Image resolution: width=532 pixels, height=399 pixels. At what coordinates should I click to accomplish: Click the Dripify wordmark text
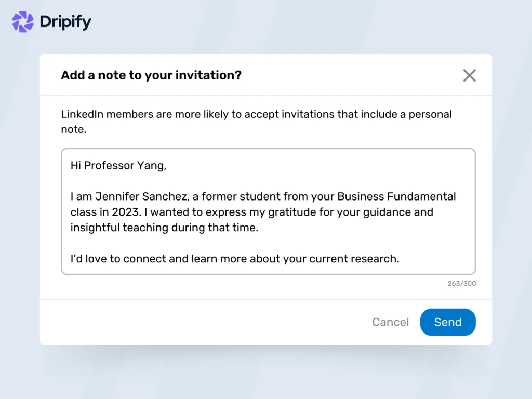point(65,21)
